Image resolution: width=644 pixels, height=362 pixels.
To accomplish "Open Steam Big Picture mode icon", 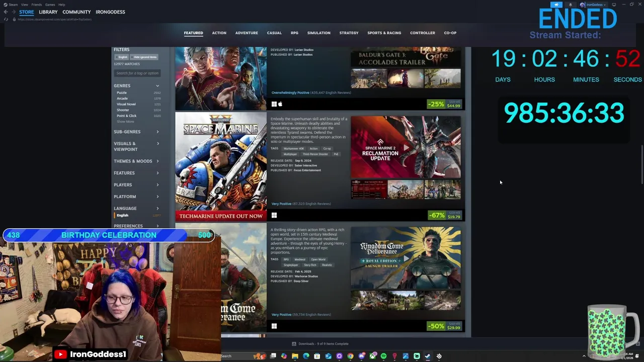I will 613,5.
